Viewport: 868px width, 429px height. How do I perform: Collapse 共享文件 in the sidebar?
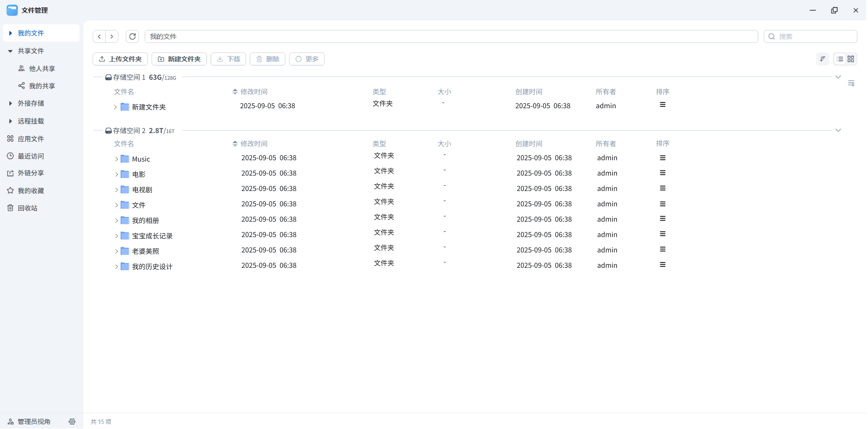10,51
